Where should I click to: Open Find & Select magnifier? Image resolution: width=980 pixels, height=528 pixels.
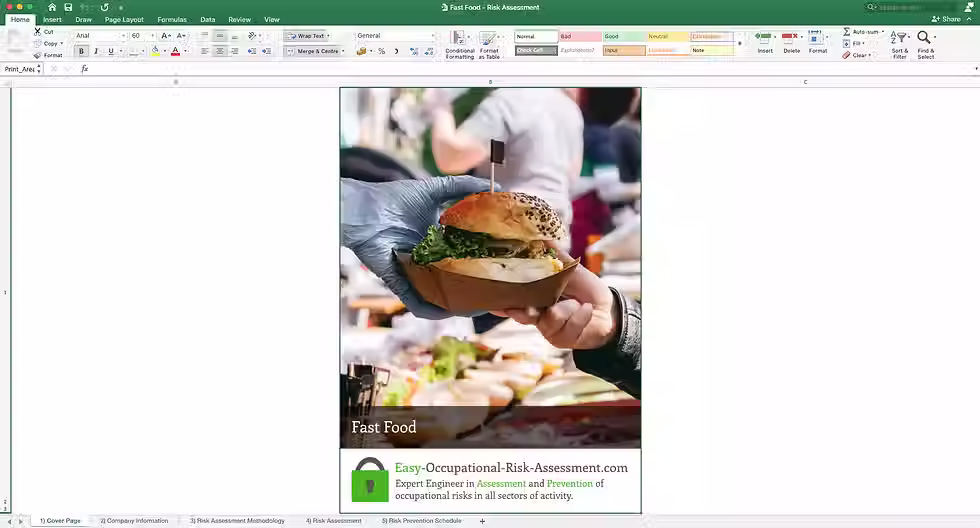(926, 44)
